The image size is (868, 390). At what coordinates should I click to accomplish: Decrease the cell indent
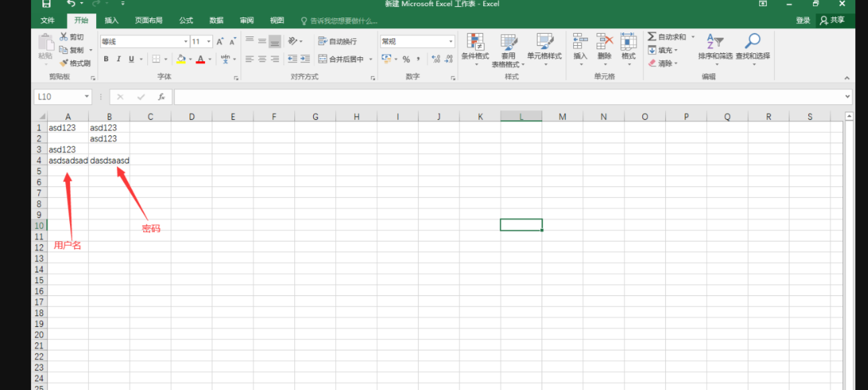coord(293,59)
